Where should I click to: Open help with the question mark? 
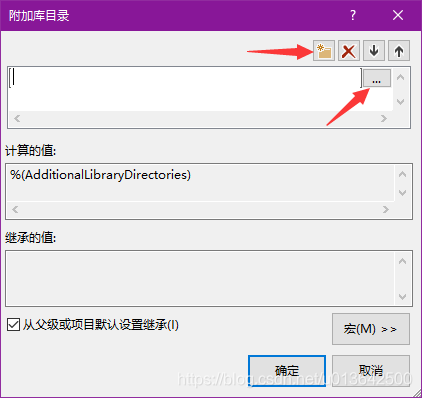[x=353, y=15]
